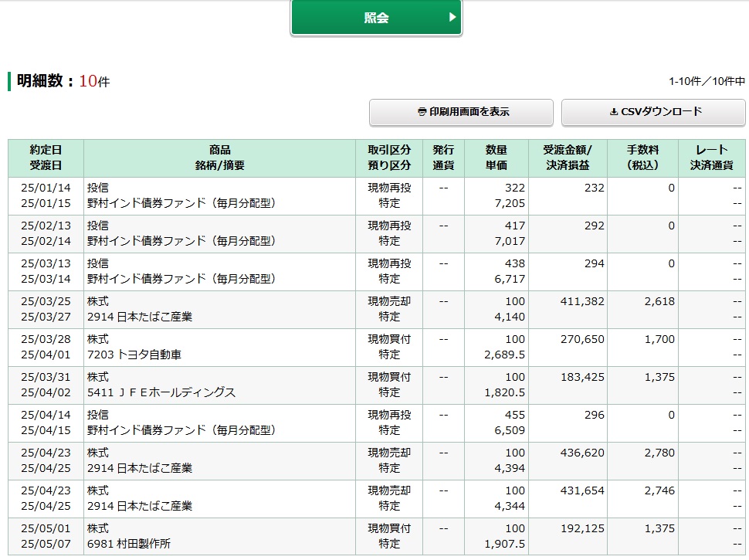Select the 発行通貨 column header

(443, 158)
